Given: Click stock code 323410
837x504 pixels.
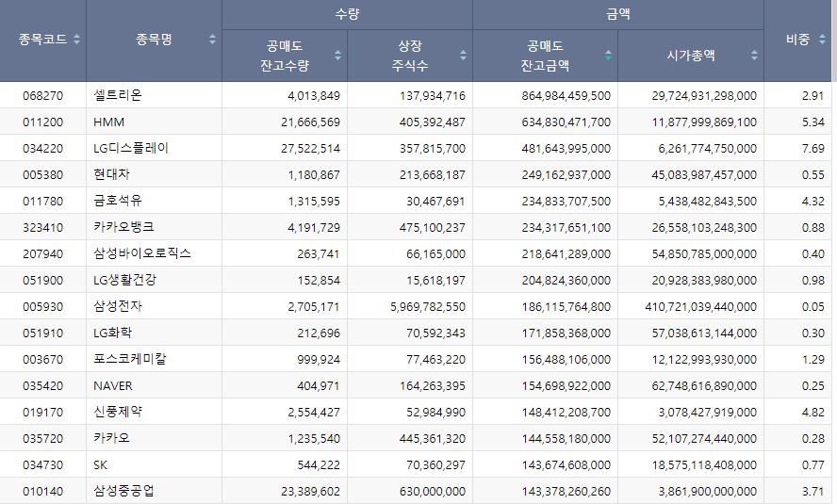Looking at the screenshot, I should click(42, 228).
